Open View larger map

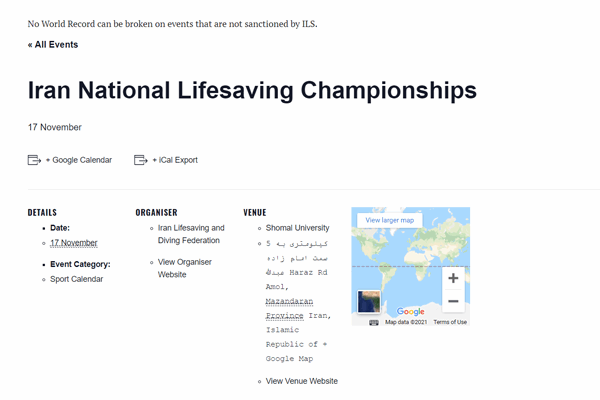(x=390, y=220)
